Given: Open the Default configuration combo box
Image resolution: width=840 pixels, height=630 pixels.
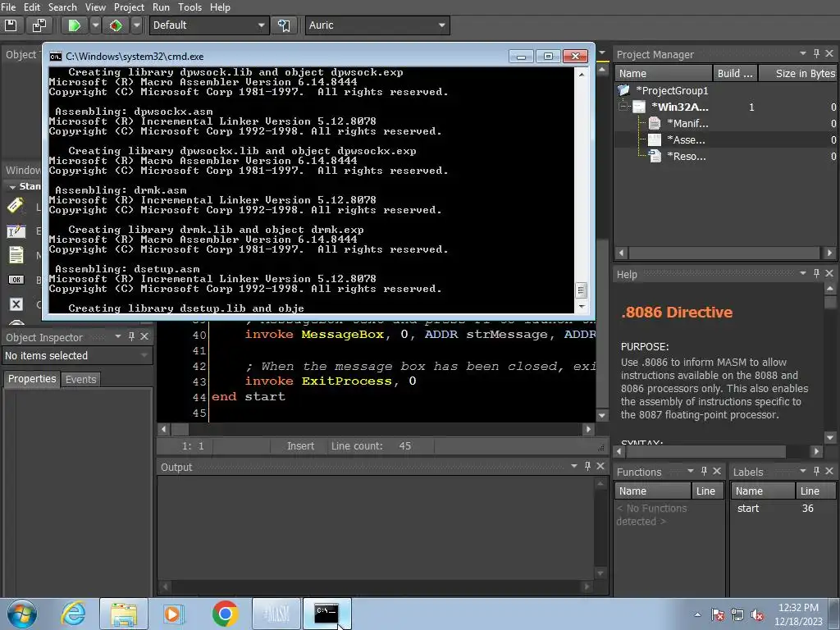Looking at the screenshot, I should coord(209,25).
